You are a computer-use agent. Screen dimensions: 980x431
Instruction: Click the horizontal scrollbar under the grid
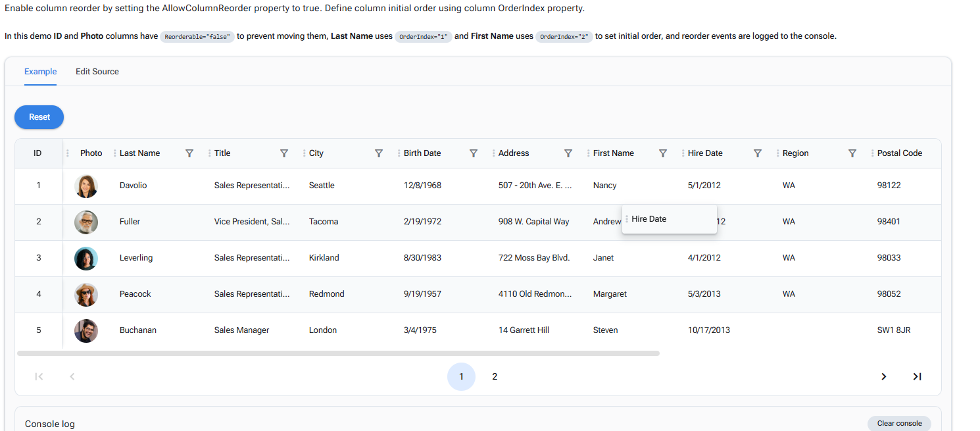coord(338,353)
